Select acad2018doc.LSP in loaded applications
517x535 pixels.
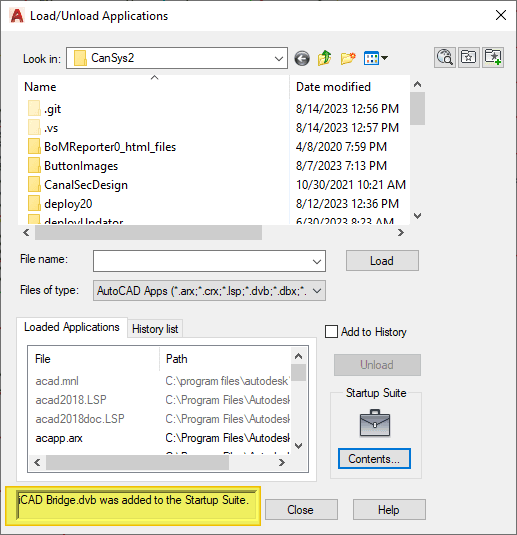point(80,419)
